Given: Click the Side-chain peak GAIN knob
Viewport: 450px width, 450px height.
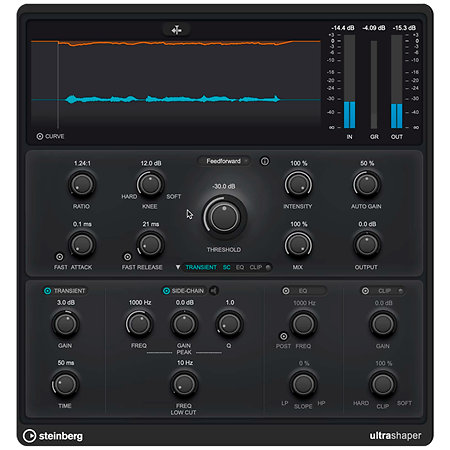Looking at the screenshot, I should (x=184, y=324).
